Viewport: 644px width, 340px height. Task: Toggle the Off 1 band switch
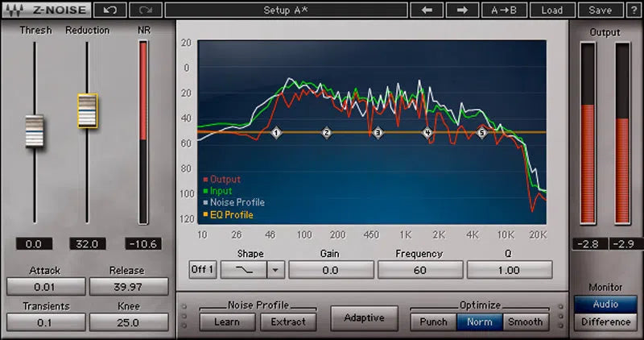pos(203,271)
